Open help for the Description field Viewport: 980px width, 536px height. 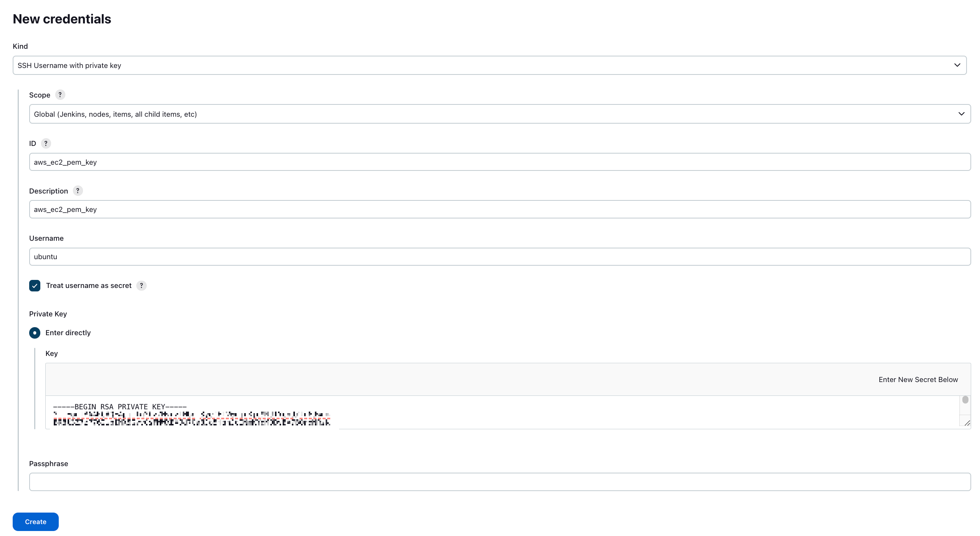78,191
